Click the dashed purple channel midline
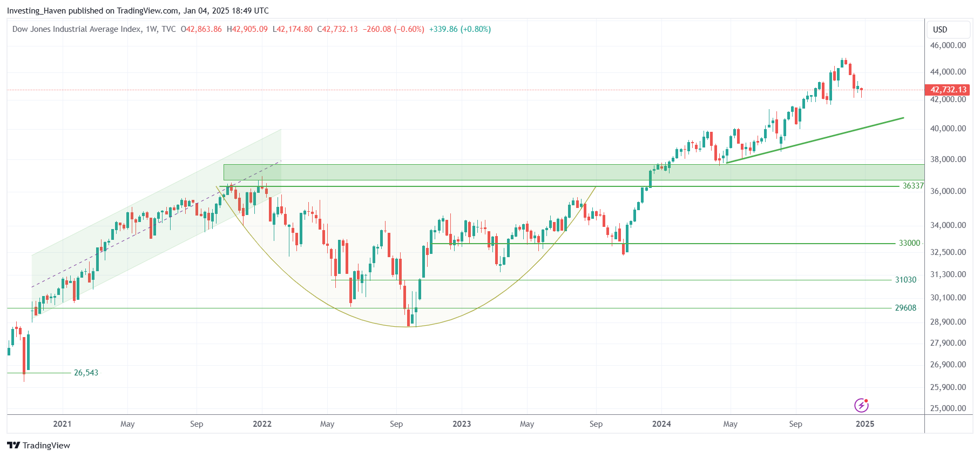 click(x=157, y=224)
